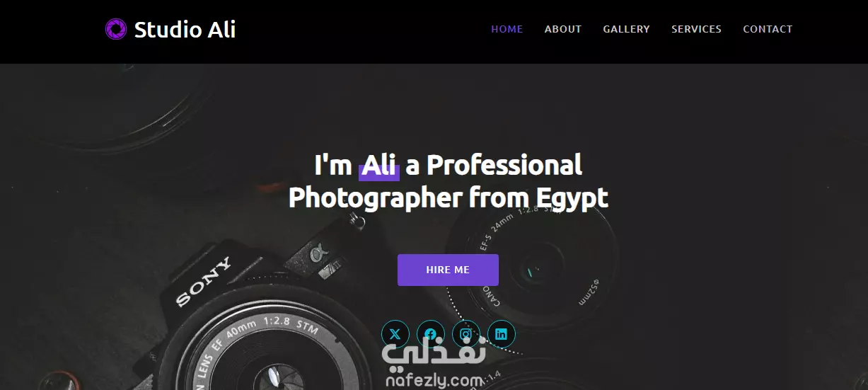
Task: Click the purple aperture logo icon
Action: [115, 29]
